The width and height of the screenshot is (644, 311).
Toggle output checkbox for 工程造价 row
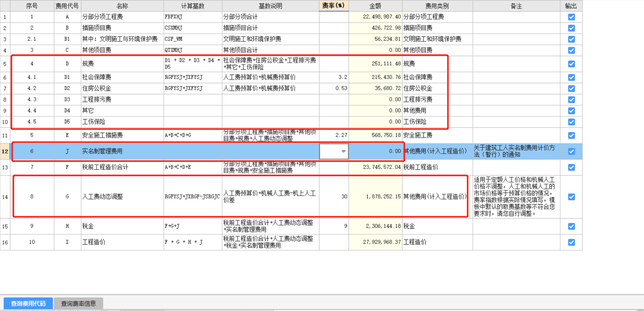pos(571,242)
